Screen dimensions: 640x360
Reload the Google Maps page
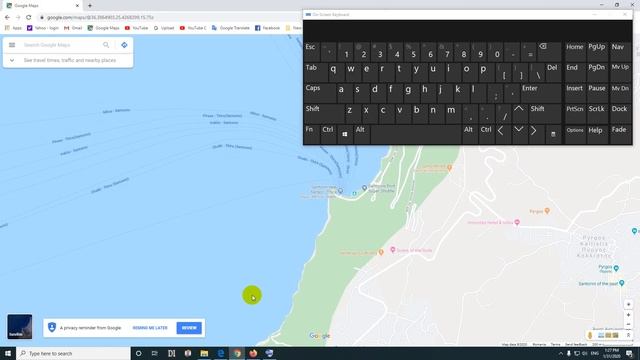click(29, 18)
